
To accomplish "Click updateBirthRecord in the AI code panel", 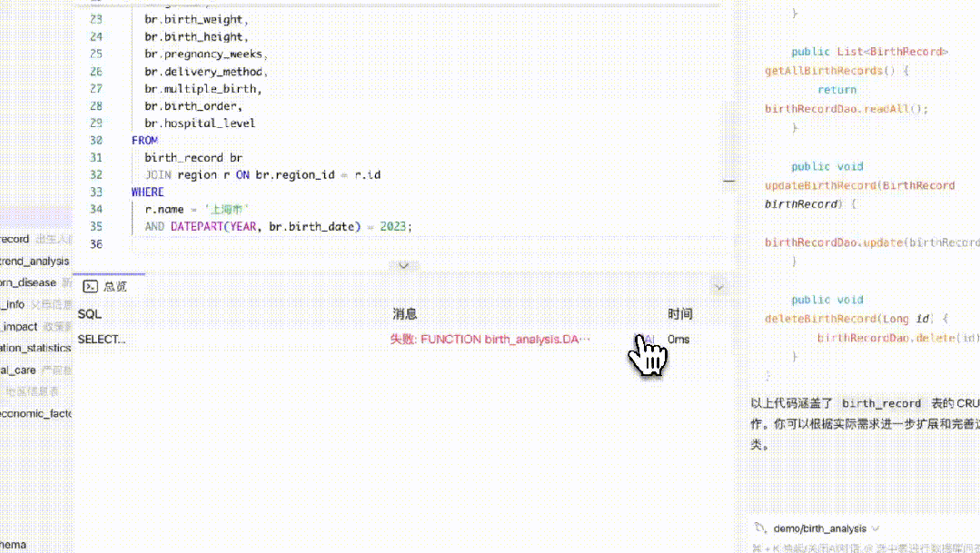I will 820,185.
